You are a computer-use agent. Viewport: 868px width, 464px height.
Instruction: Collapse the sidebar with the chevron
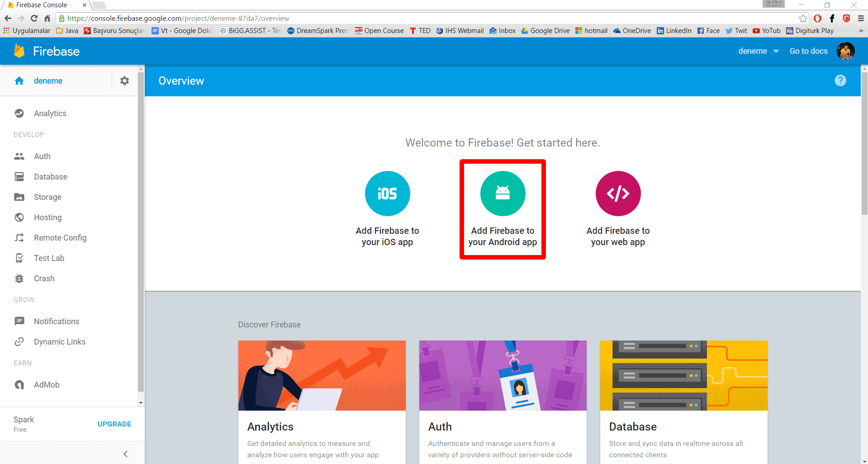coord(125,454)
